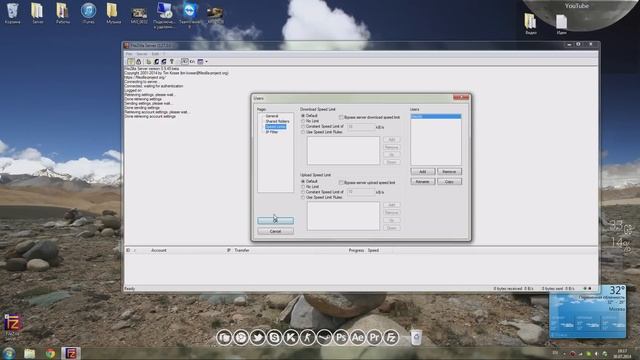
Task: Click the lock icon in FileZilla Server toolbar
Action: (x=139, y=62)
